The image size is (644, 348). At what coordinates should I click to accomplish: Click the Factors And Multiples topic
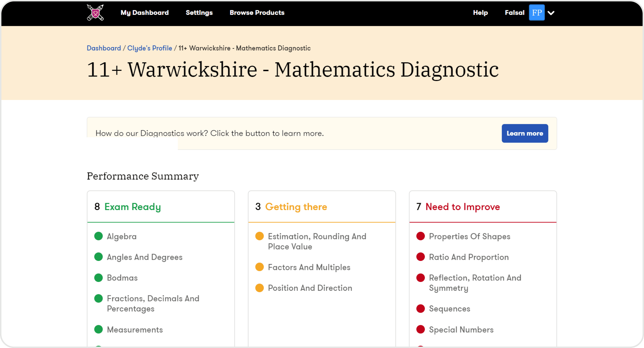(x=309, y=267)
